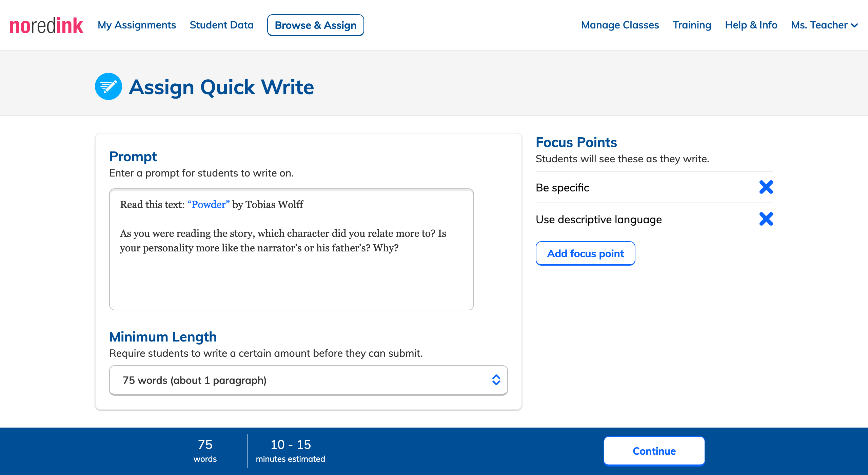
Task: Click the chevron beside Ms. Teacher
Action: pos(855,25)
